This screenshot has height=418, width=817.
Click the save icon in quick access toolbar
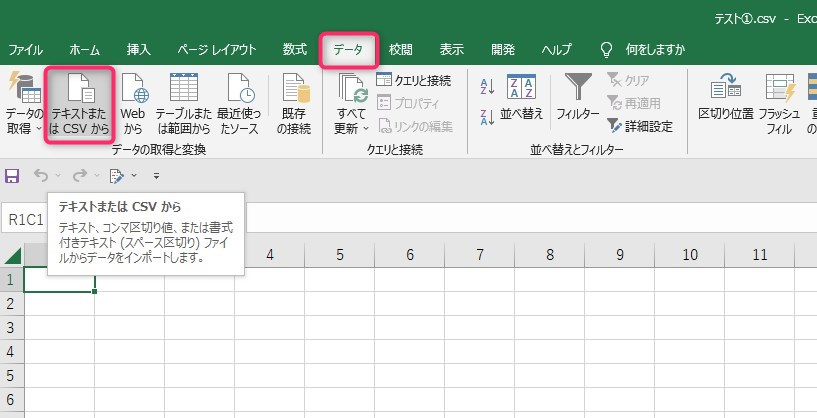pyautogui.click(x=12, y=176)
